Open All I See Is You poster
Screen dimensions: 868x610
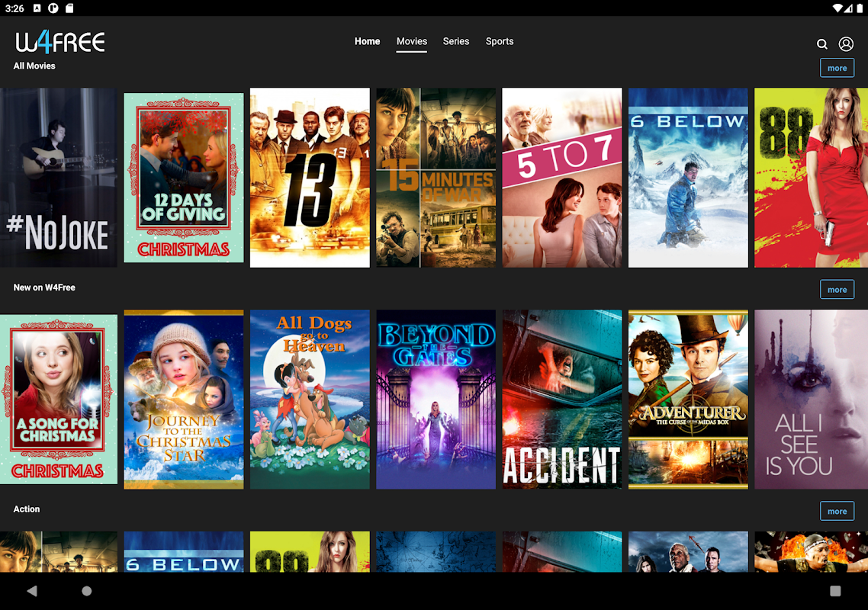click(x=811, y=399)
